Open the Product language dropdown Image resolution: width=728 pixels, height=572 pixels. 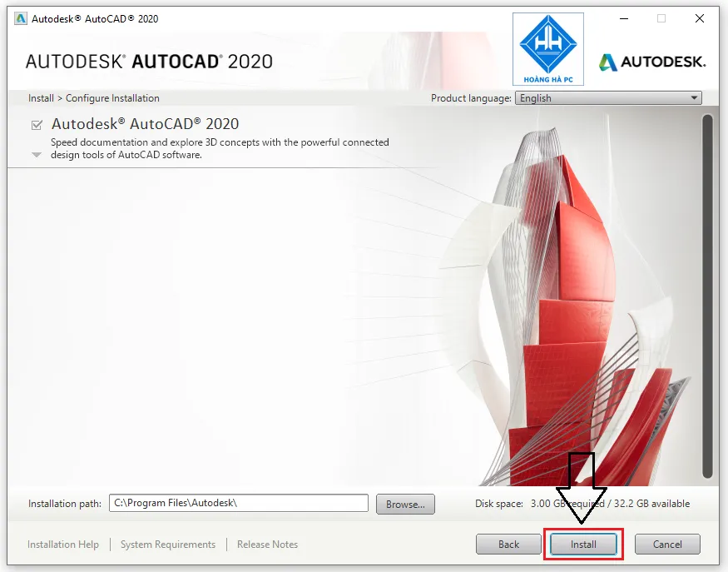coord(607,97)
